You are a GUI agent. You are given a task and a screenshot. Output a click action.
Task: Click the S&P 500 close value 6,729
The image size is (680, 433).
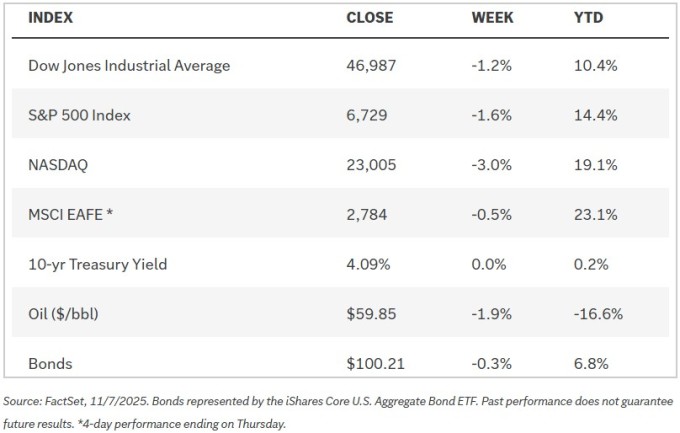(x=364, y=115)
